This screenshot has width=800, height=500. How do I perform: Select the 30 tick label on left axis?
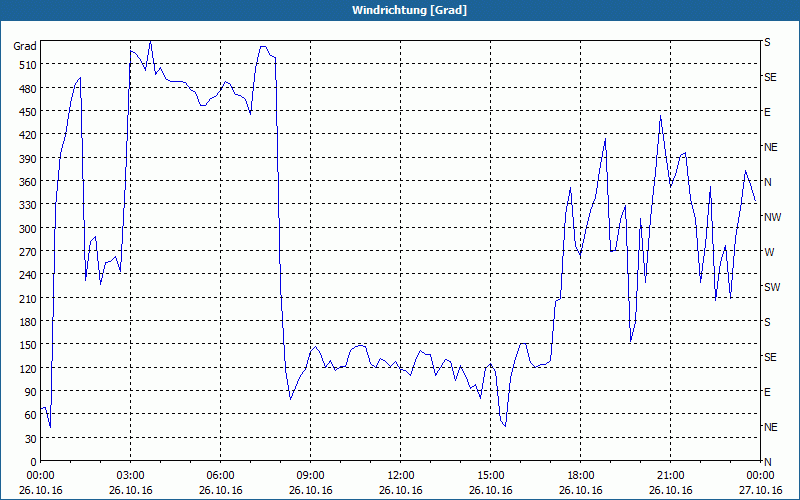[29, 439]
